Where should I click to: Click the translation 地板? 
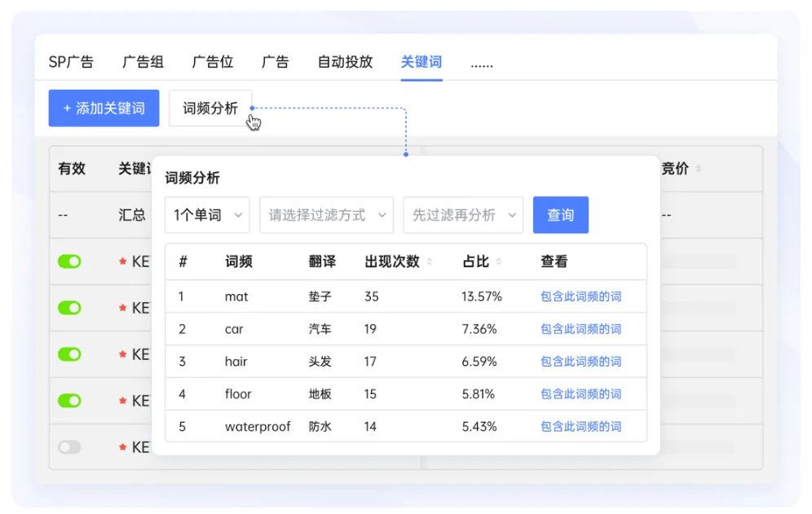tap(320, 394)
